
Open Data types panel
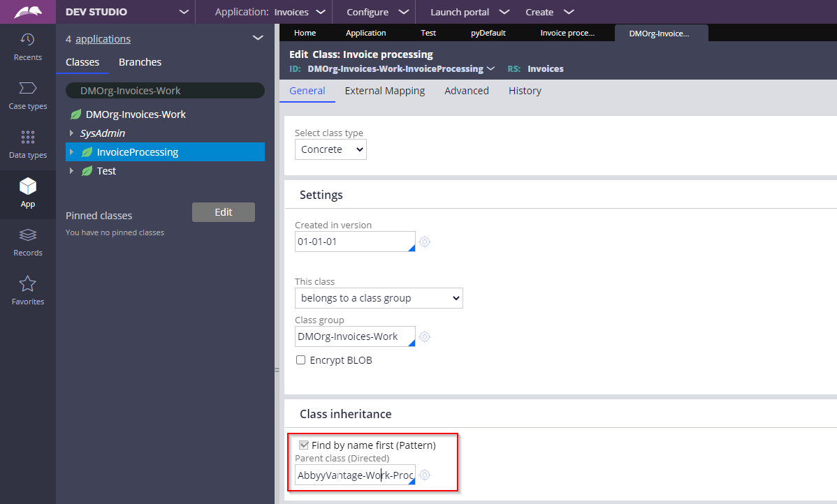(28, 144)
